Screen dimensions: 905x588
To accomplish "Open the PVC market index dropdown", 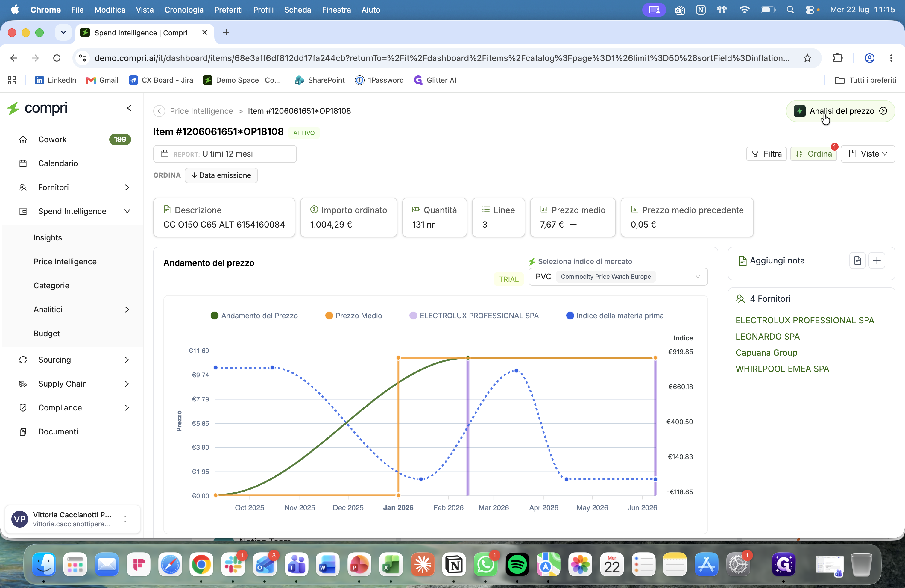I will tap(618, 277).
